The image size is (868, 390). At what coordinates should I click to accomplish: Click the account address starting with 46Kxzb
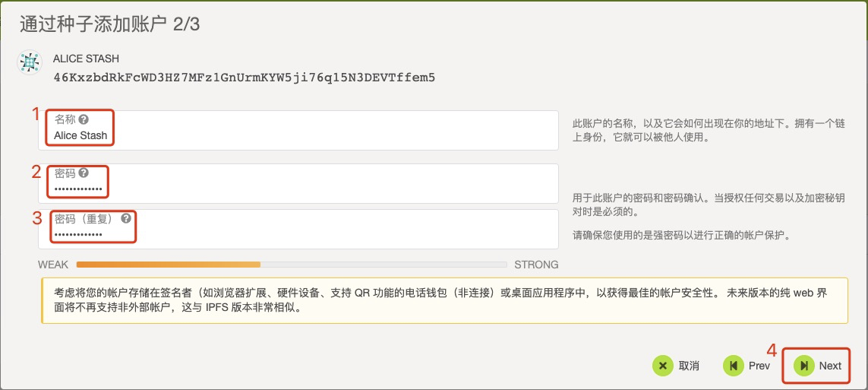click(244, 78)
